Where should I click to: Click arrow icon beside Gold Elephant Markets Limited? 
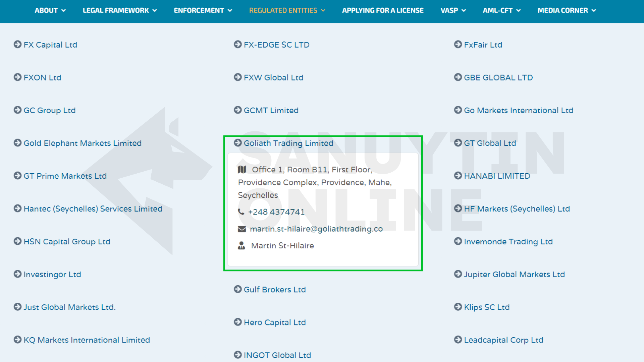tap(17, 143)
